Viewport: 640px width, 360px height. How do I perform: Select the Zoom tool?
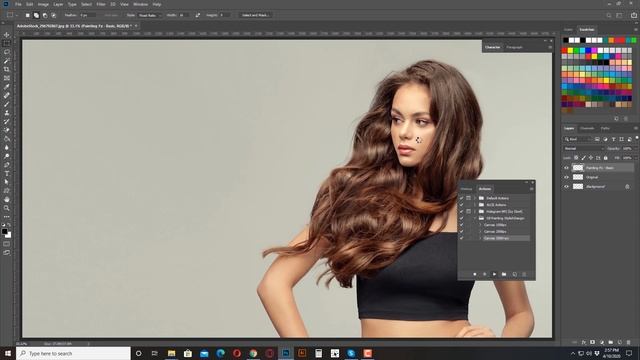(7, 208)
